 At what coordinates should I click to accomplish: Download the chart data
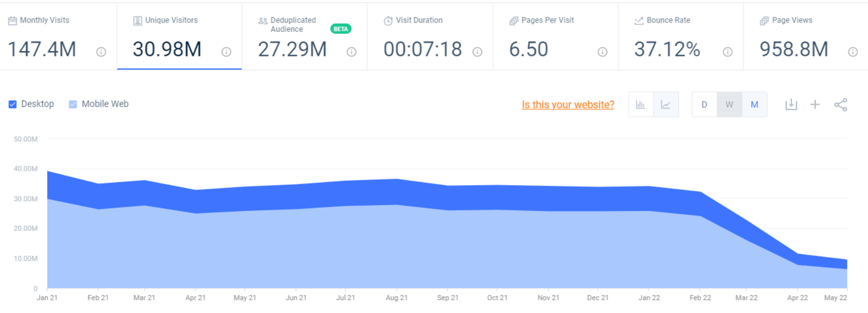(791, 105)
